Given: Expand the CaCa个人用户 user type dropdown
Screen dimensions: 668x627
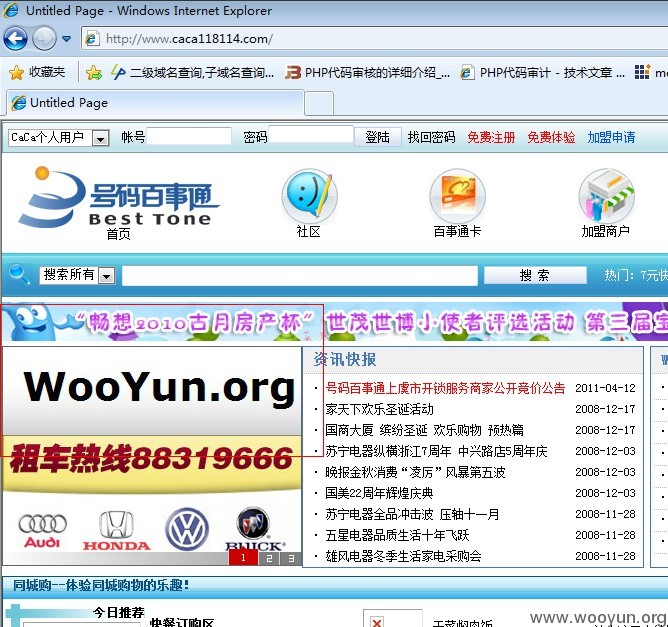Looking at the screenshot, I should (x=101, y=138).
